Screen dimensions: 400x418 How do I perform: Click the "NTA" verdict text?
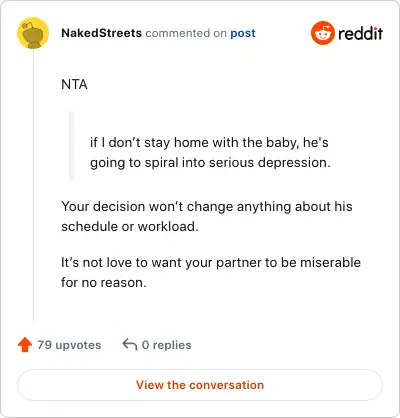coord(74,84)
